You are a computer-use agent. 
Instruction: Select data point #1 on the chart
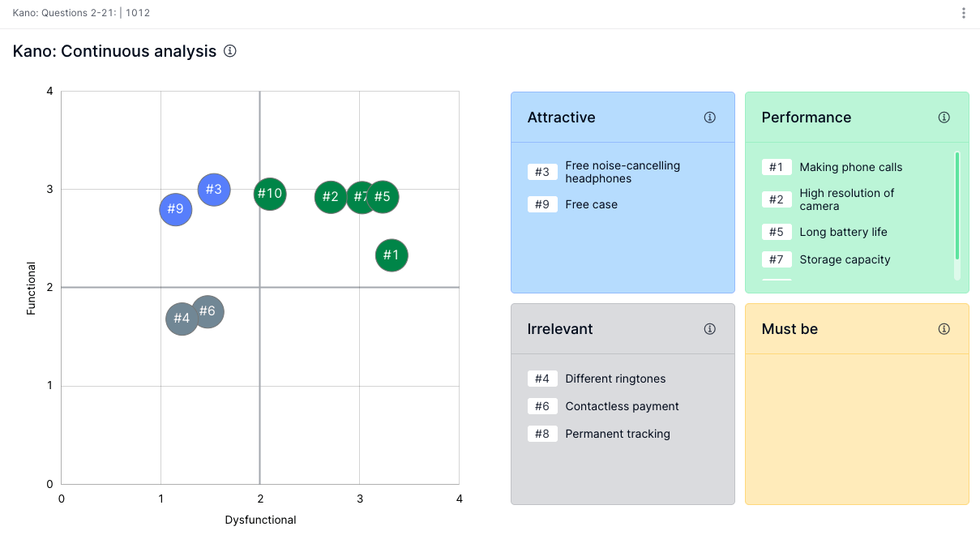tap(392, 255)
